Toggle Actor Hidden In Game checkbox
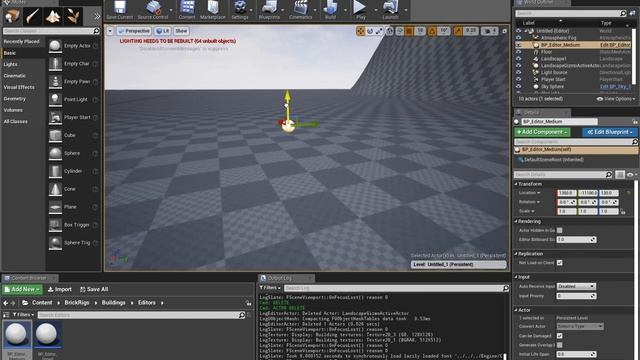The width and height of the screenshot is (640, 360). (x=560, y=231)
